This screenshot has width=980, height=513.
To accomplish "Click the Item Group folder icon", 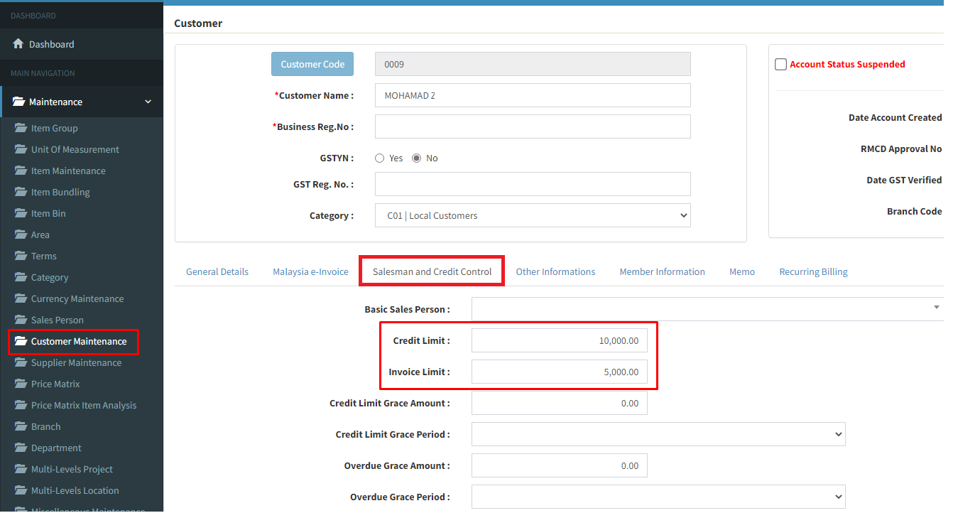I will pyautogui.click(x=21, y=128).
